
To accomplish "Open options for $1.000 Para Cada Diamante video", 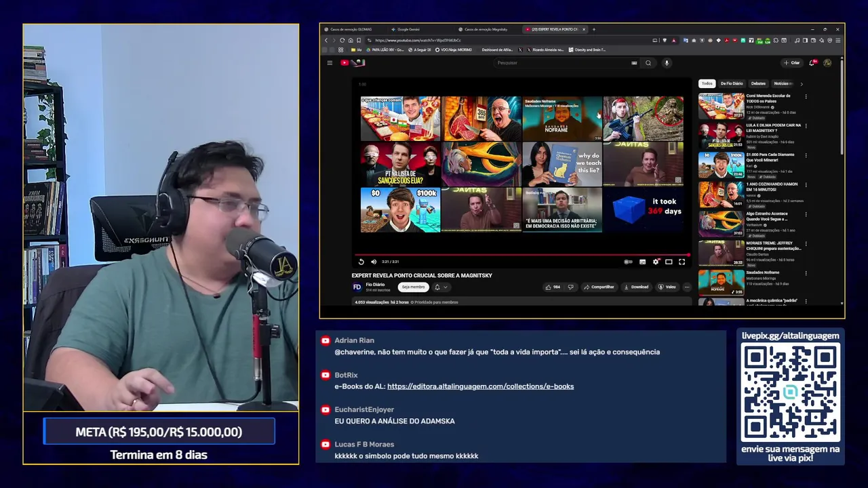I will (806, 155).
